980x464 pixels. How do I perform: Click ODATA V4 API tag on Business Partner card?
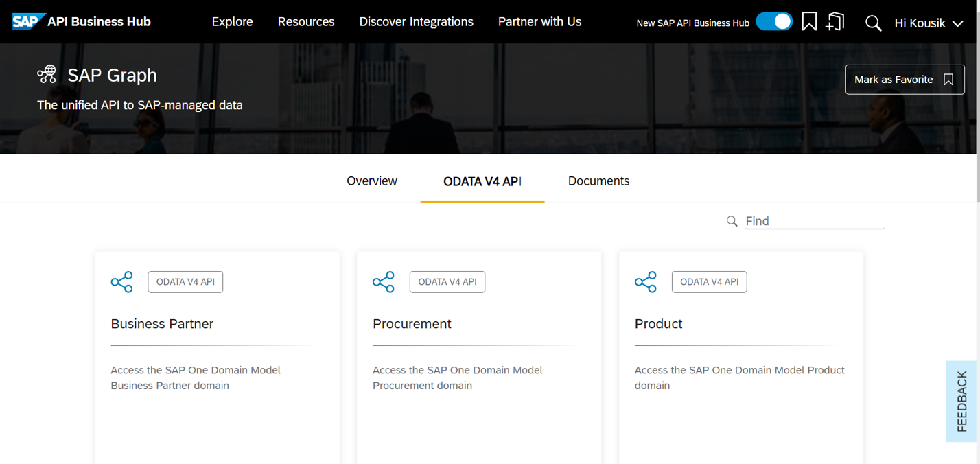(x=185, y=282)
